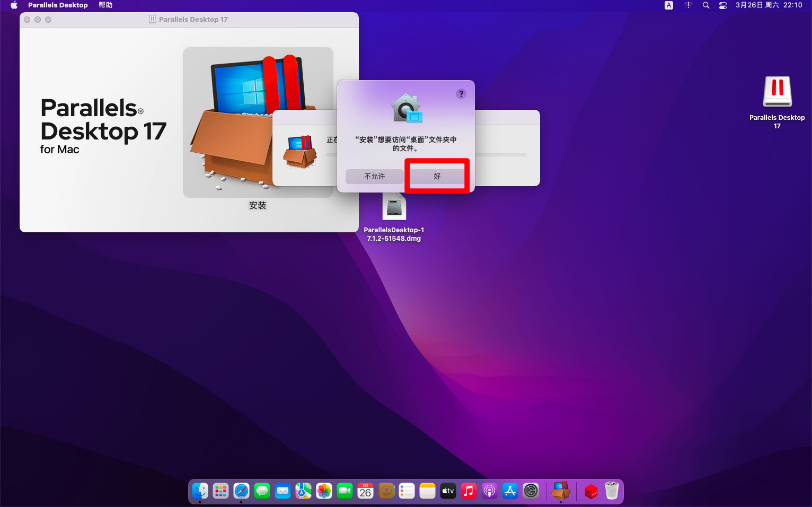Open the Trash in the Dock
The image size is (812, 507).
(612, 491)
